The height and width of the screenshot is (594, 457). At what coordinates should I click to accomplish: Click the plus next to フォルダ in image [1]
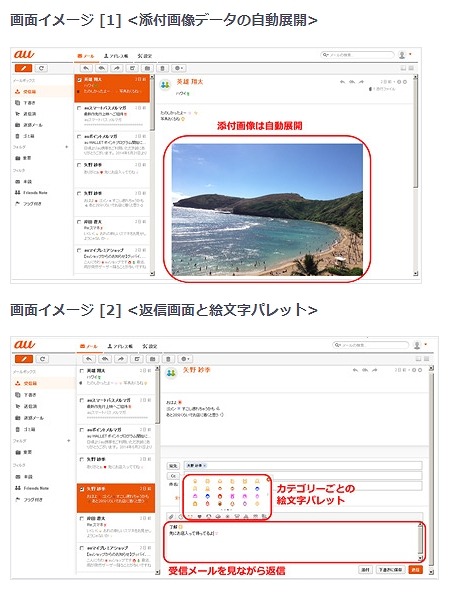[x=67, y=147]
